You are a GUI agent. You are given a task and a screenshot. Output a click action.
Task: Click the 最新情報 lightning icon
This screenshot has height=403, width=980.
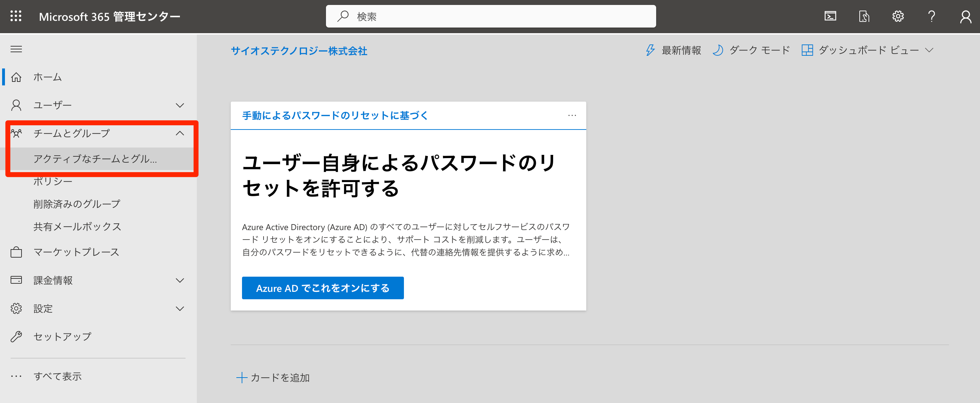point(650,50)
